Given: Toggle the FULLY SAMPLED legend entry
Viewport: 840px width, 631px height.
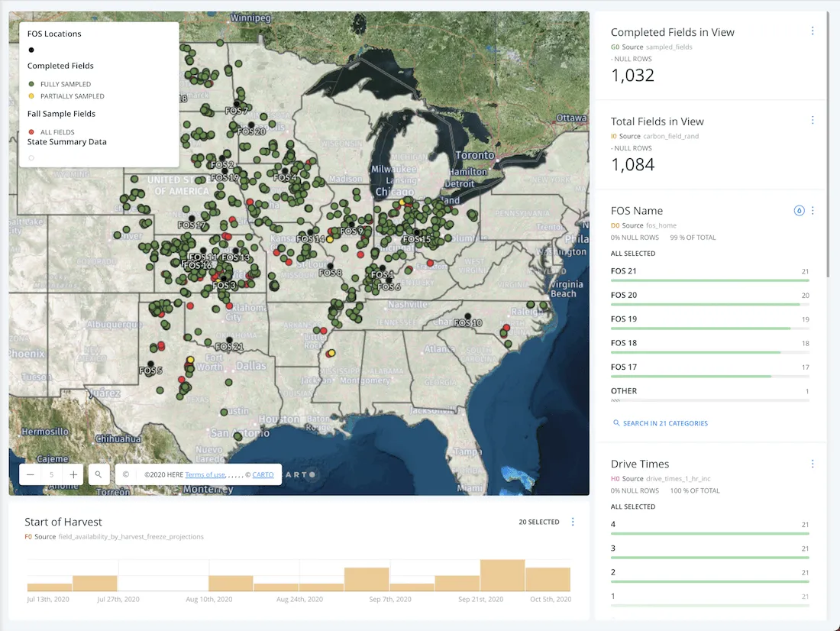Looking at the screenshot, I should pyautogui.click(x=32, y=84).
